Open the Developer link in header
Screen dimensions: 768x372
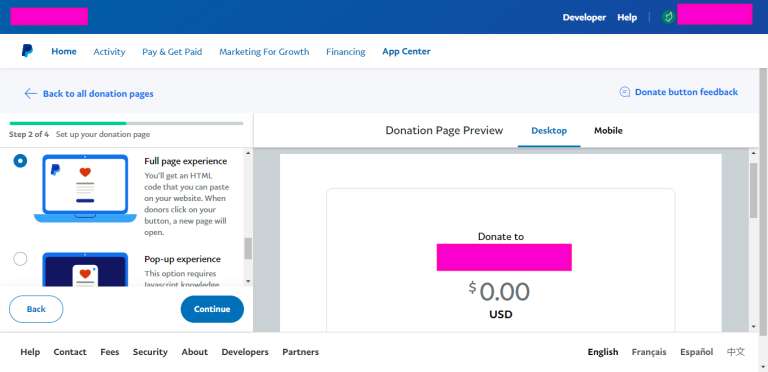584,17
